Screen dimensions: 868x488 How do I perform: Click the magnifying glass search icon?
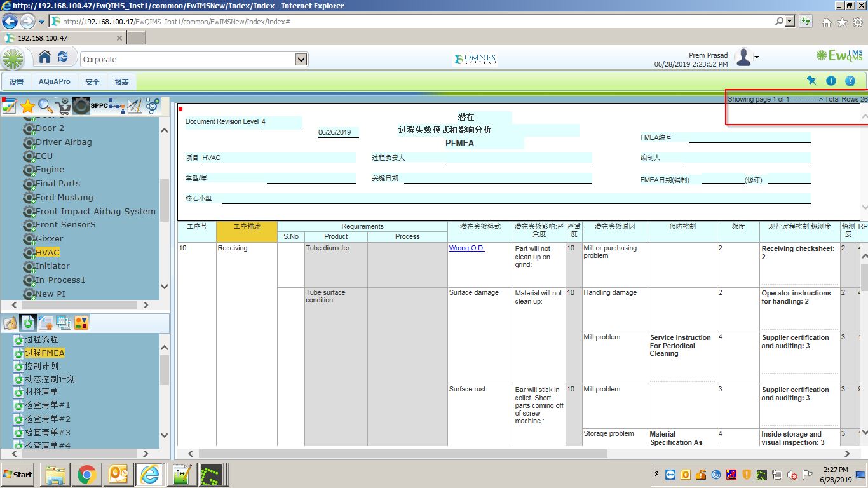[x=45, y=106]
